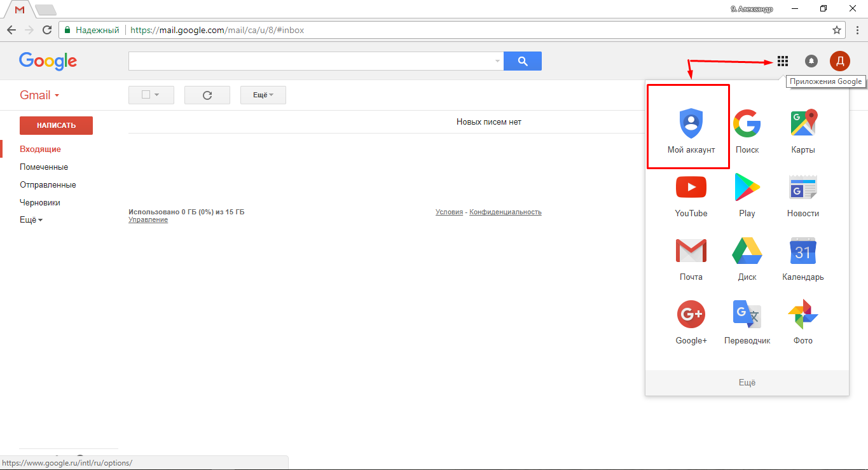Open Входящие (Inbox) folder

point(40,149)
